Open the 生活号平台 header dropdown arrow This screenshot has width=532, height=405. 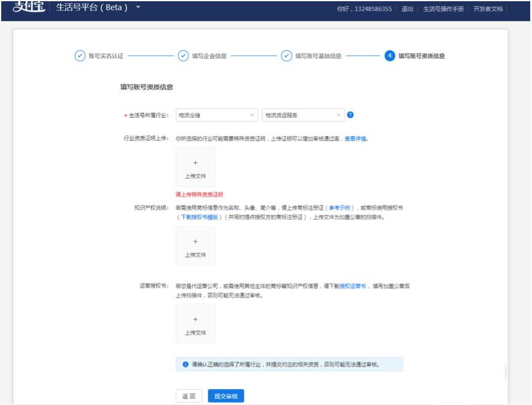(x=138, y=7)
